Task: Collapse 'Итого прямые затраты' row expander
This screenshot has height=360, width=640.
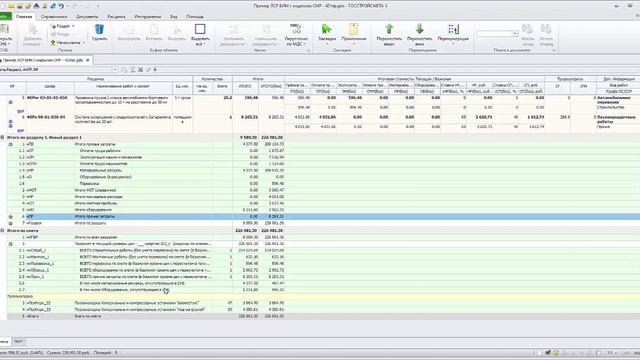Action: (11, 144)
